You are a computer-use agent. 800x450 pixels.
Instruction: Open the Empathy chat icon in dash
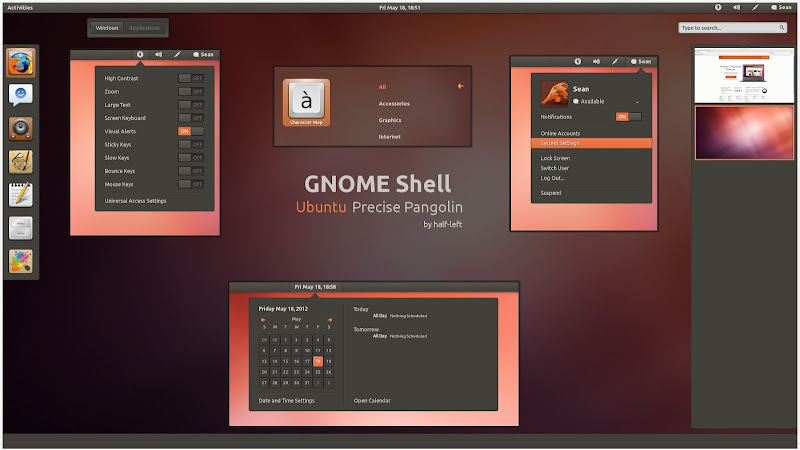coord(21,95)
